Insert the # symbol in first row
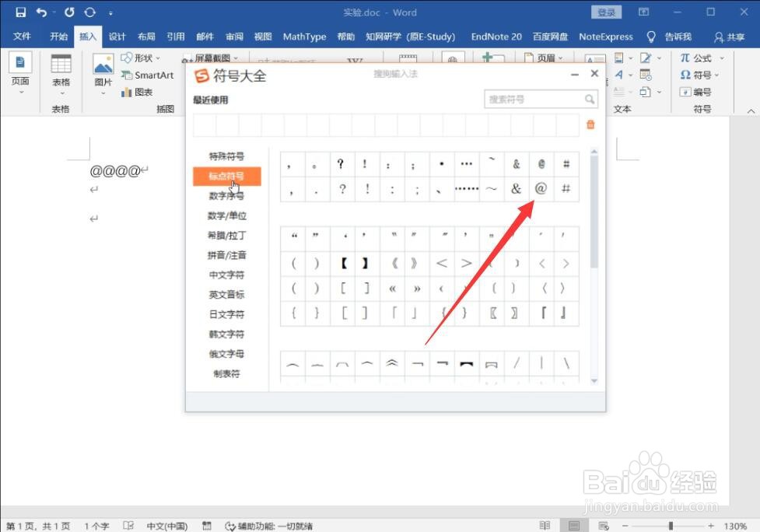The height and width of the screenshot is (532, 760). (x=566, y=164)
